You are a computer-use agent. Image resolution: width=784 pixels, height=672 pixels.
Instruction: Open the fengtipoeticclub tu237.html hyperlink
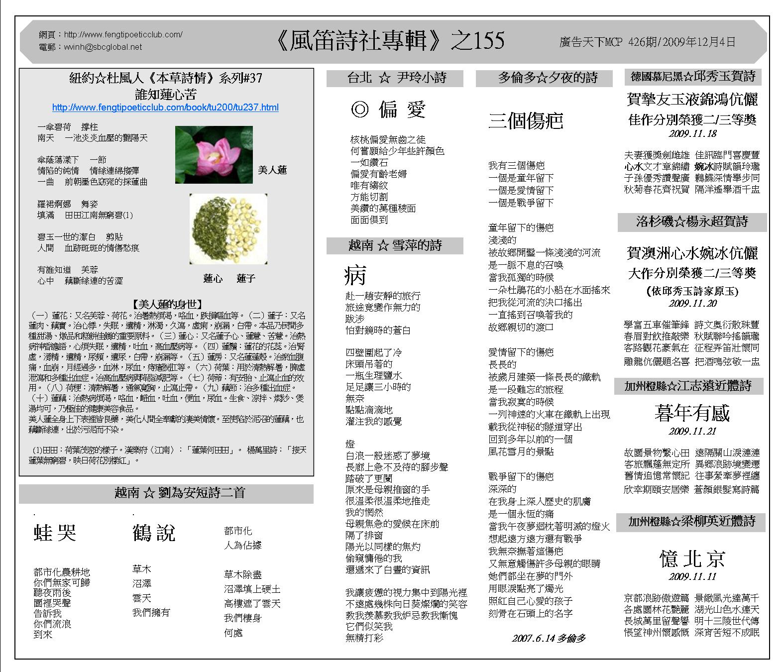click(x=165, y=108)
